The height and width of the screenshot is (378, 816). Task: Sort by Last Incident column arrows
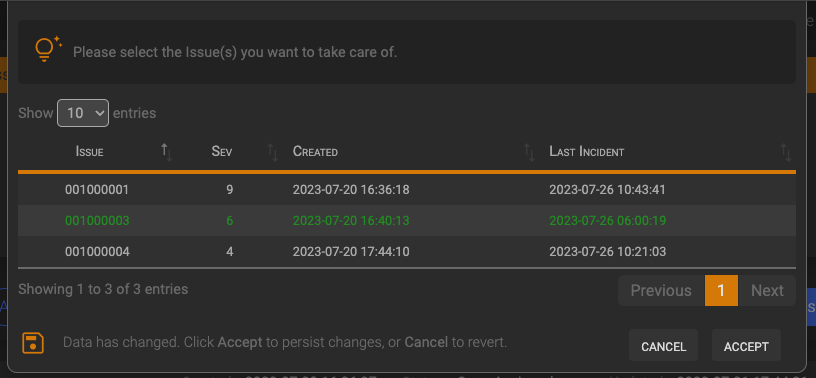(x=786, y=152)
